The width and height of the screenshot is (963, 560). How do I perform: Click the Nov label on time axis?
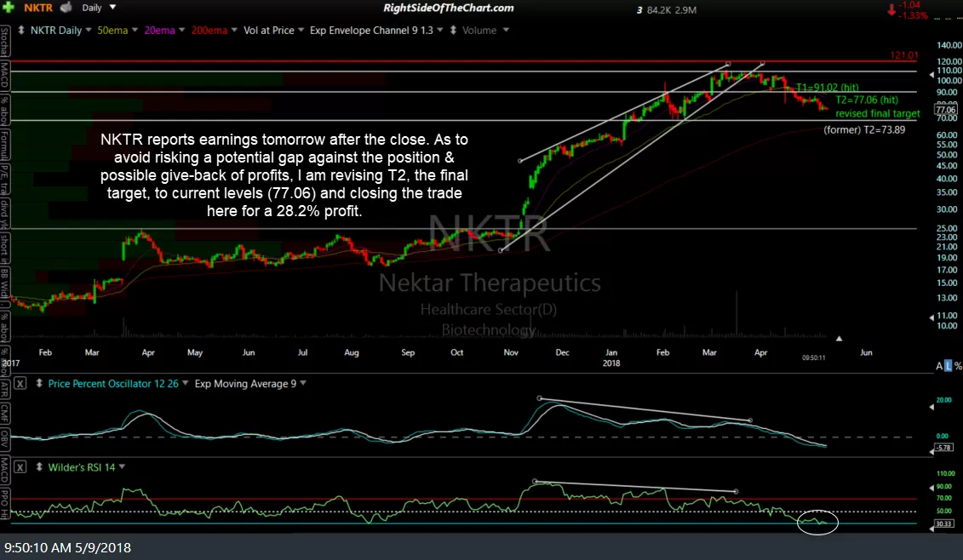point(511,352)
